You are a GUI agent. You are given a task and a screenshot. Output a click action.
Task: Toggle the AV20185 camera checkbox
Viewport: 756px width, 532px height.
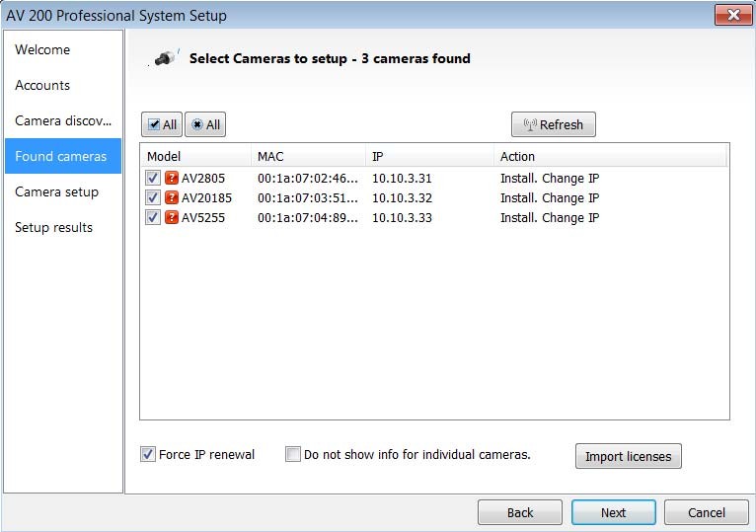click(x=153, y=198)
